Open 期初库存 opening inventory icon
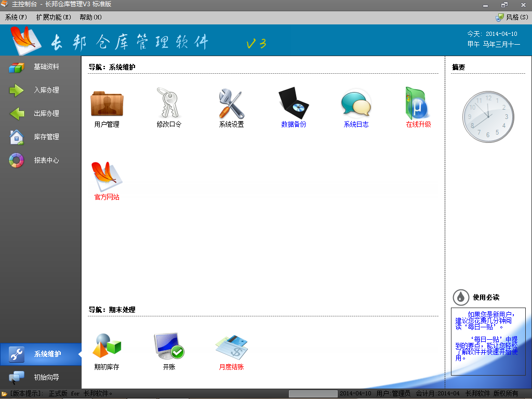532x399 pixels. (107, 347)
